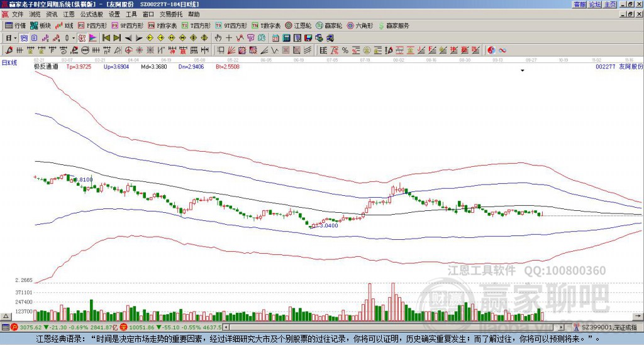This screenshot has height=345, width=644.
Task: Select the red fan lines tool
Action: coord(231,50)
